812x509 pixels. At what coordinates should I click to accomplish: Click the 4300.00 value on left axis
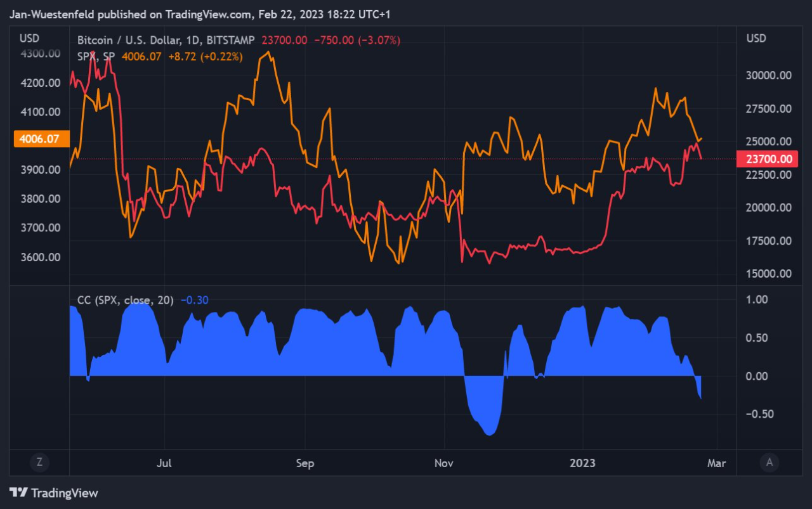point(41,55)
